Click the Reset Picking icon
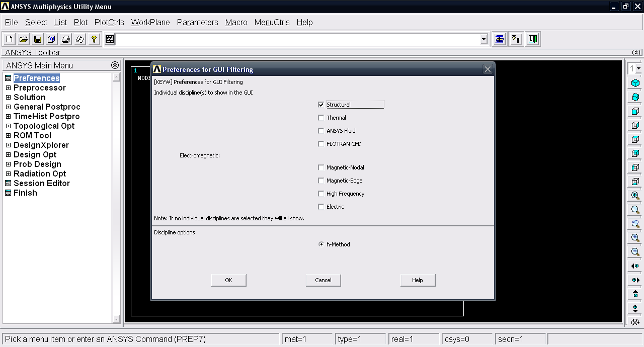 [x=516, y=39]
